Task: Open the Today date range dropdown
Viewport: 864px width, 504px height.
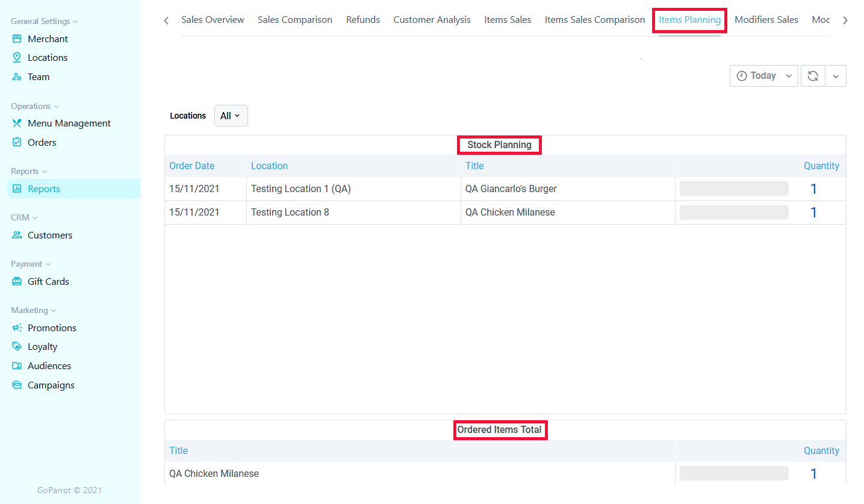Action: (x=763, y=76)
